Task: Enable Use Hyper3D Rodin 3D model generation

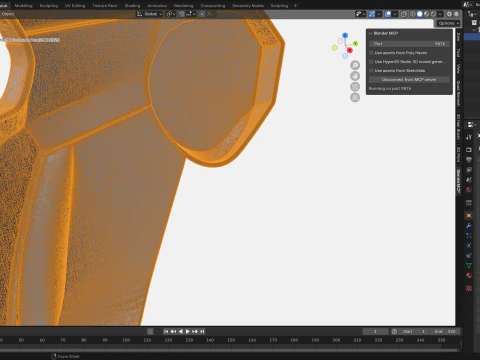Action: coord(371,62)
